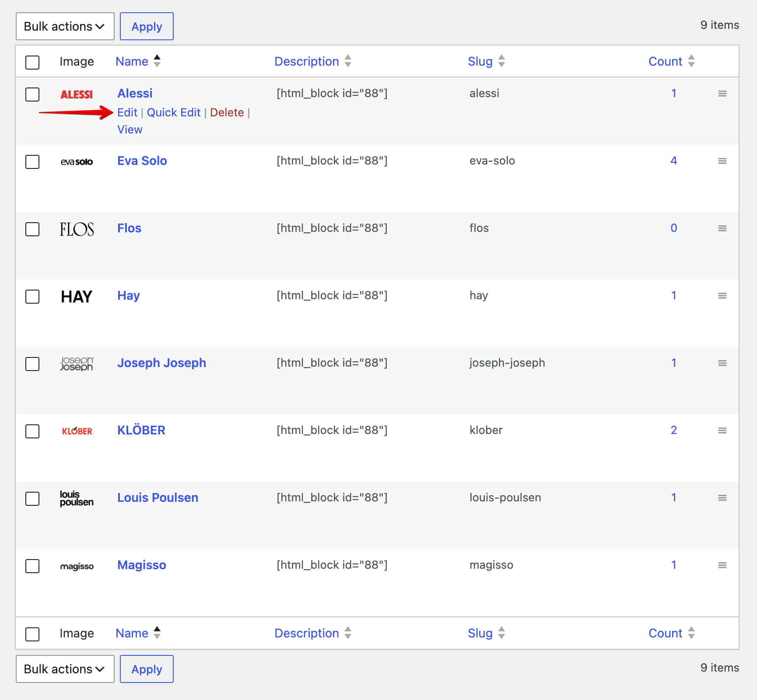Check the Eva Solo row checkbox
Viewport: 757px width, 700px height.
tap(32, 161)
